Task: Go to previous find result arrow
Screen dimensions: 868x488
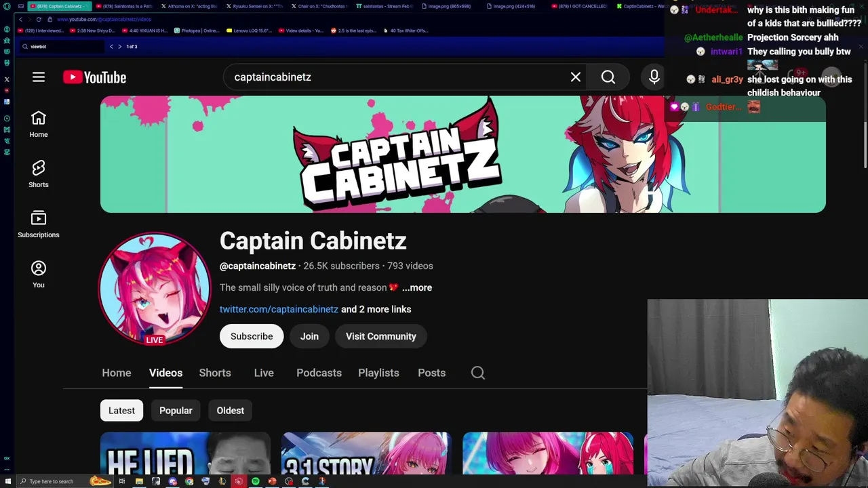Action: tap(111, 47)
